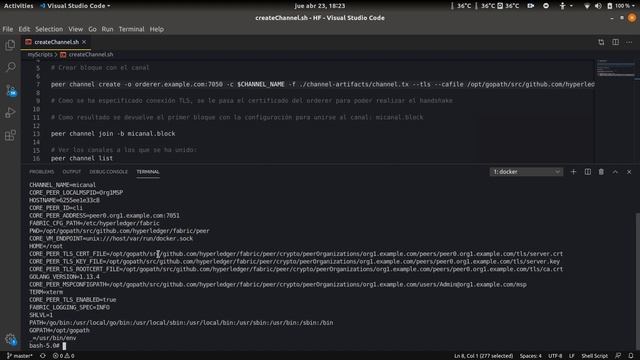Click the terminal vertical scrollbar
The width and height of the screenshot is (640, 360).
[x=638, y=281]
